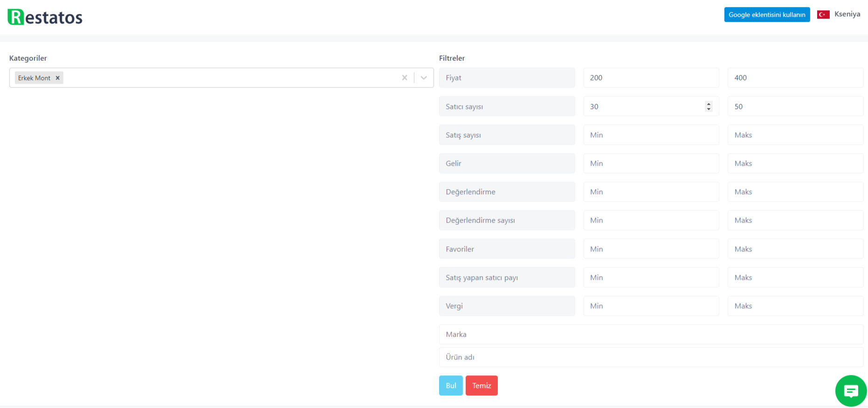Click the Satış yapan satıcı payı Maks field
Viewport: 868px width, 408px height.
pos(795,278)
